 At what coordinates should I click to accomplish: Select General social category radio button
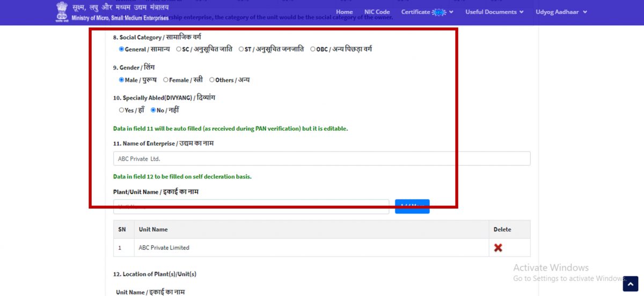coord(121,49)
